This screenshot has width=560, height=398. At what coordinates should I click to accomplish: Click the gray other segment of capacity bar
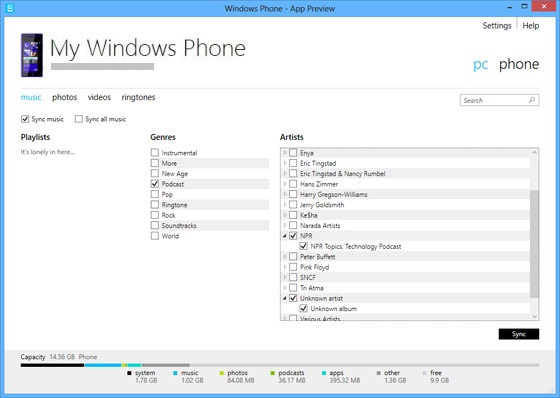point(166,365)
